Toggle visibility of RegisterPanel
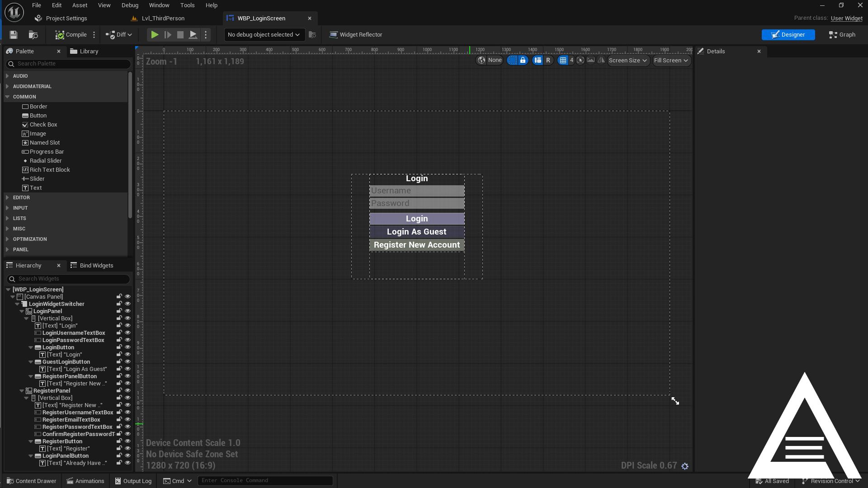The width and height of the screenshot is (868, 488). click(x=127, y=391)
